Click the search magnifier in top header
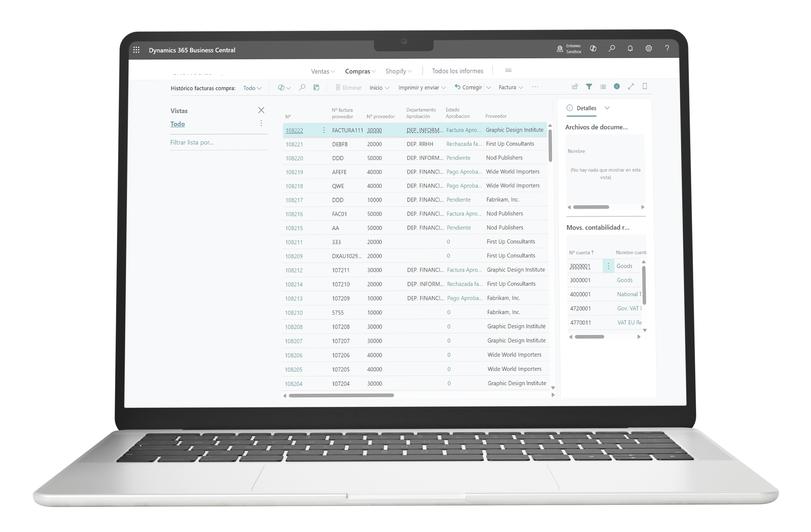 612,49
